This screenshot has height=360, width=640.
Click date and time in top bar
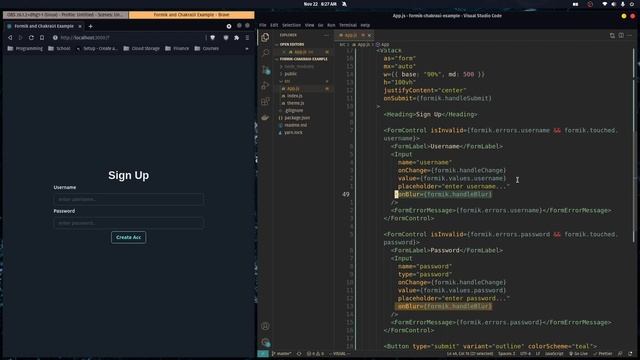(320, 4)
